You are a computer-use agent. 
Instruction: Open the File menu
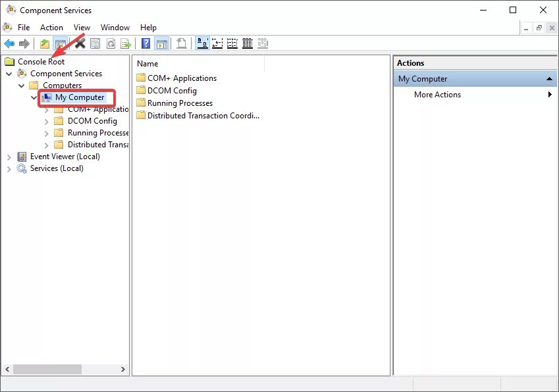[x=24, y=28]
